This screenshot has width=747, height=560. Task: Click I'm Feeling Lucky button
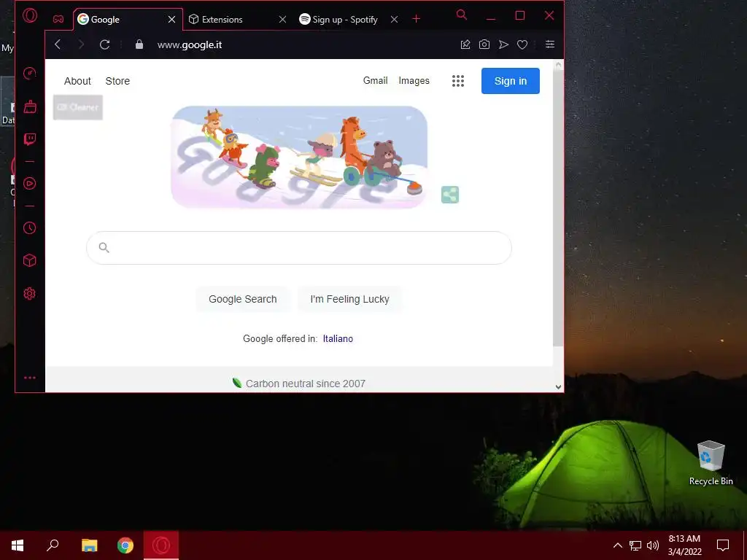[349, 299]
